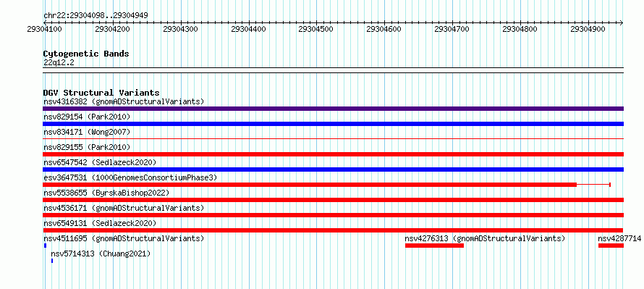Screen dimensions: 644x289
Task: Click the chr22:29304098..29304949 region label
Action: (96, 16)
